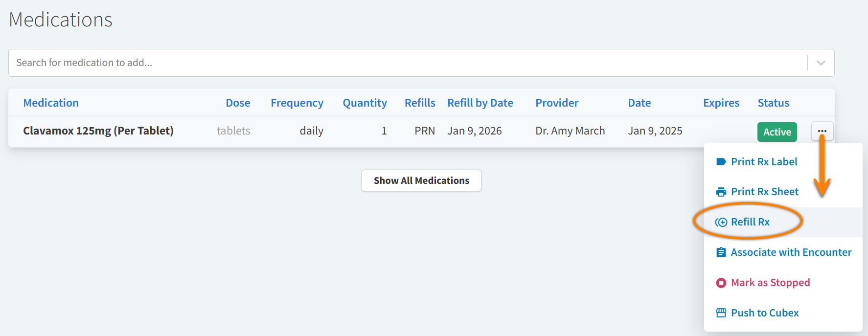Choose Push to Cubex menu item
Screen dimensions: 868x336
click(764, 313)
